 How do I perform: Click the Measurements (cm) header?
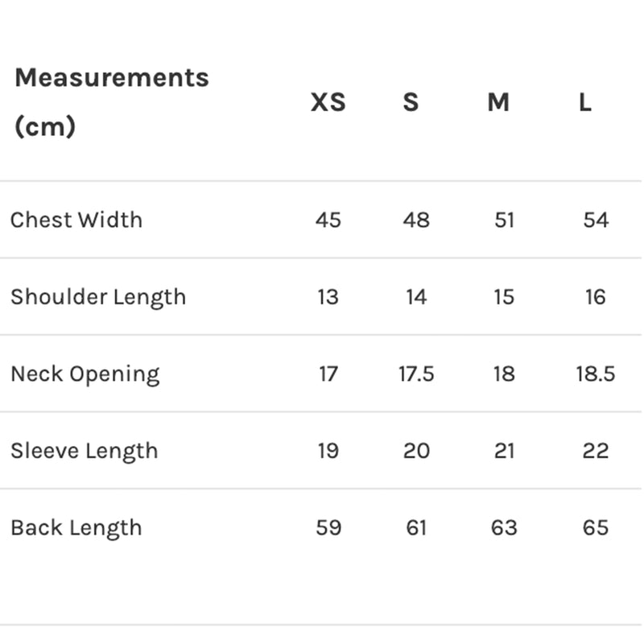pyautogui.click(x=111, y=101)
